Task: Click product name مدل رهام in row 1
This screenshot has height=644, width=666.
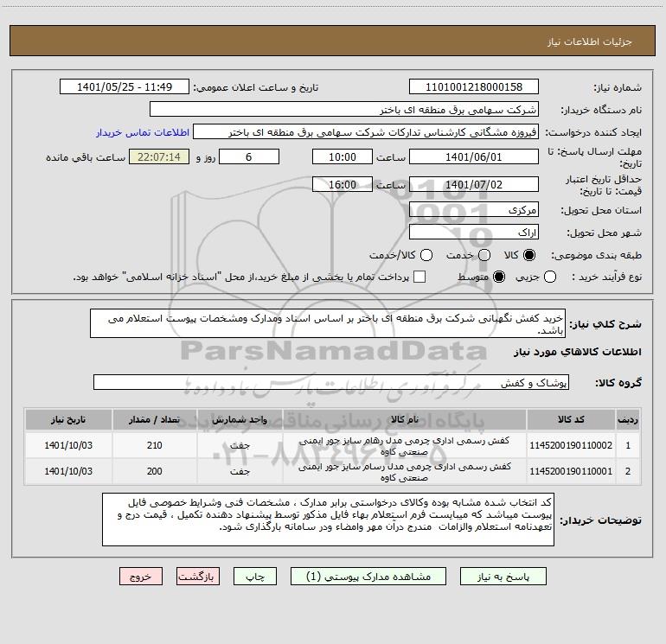Action: point(405,446)
